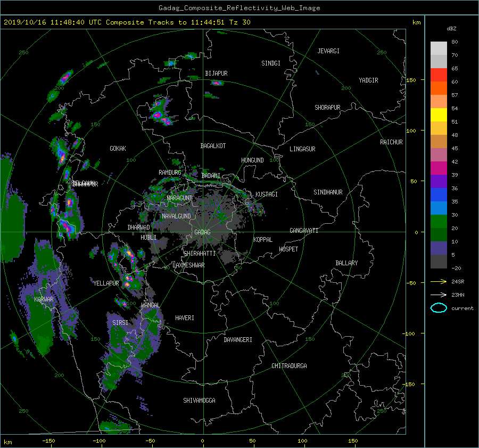The width and height of the screenshot is (479, 448).
Task: Click the BIJAPUR city label
Action: [x=216, y=74]
